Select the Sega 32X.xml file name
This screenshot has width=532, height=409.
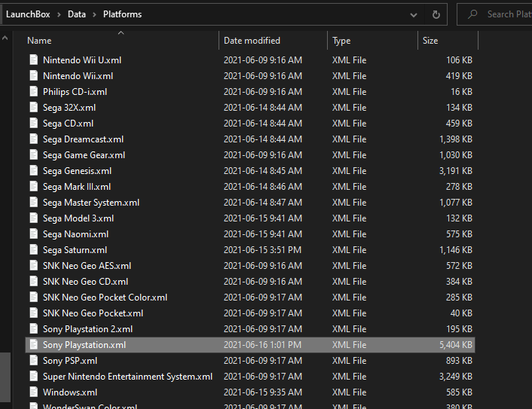[69, 108]
